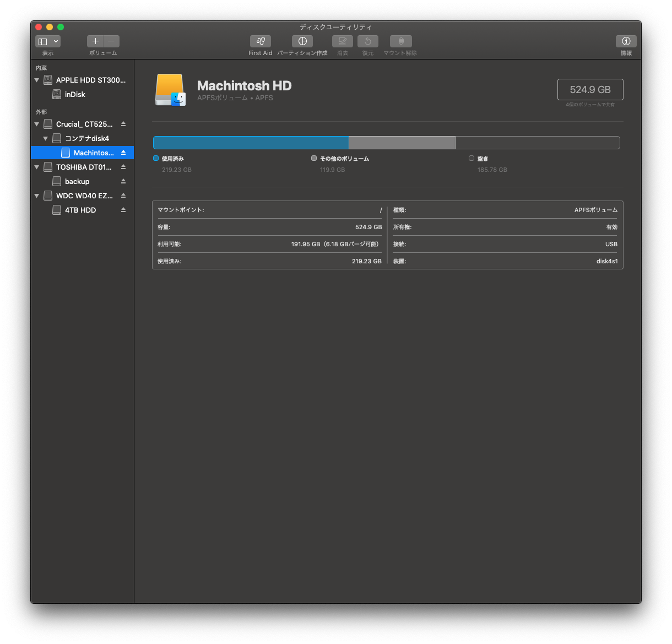The image size is (672, 644).
Task: Select the Crucial_CT525 external drive
Action: [83, 124]
